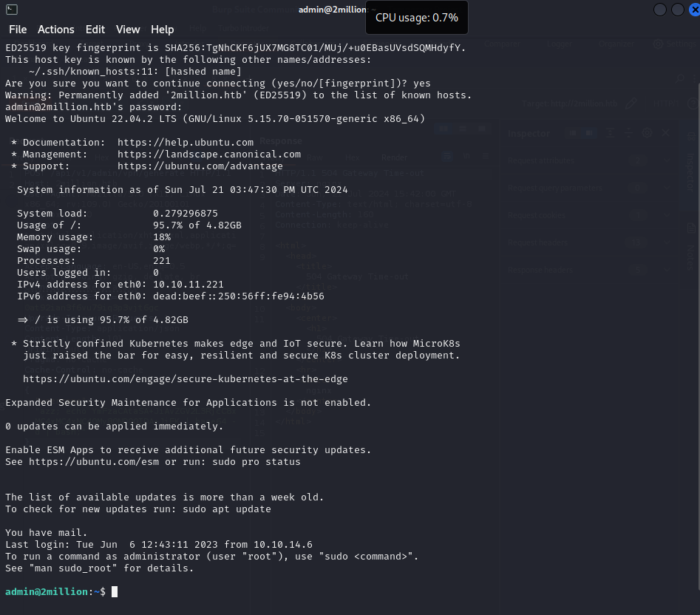Click the IPv4 address 10.10.11.221
Screen dimensions: 700x615
click(188, 285)
